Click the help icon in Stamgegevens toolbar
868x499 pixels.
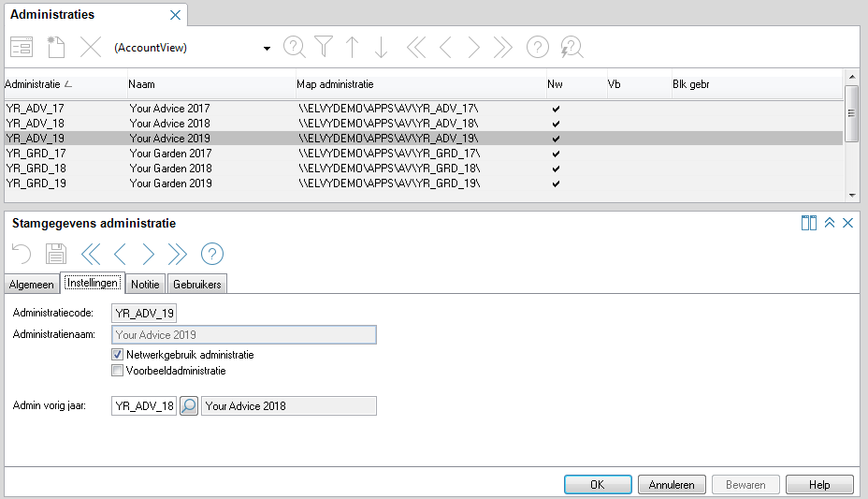tap(212, 254)
